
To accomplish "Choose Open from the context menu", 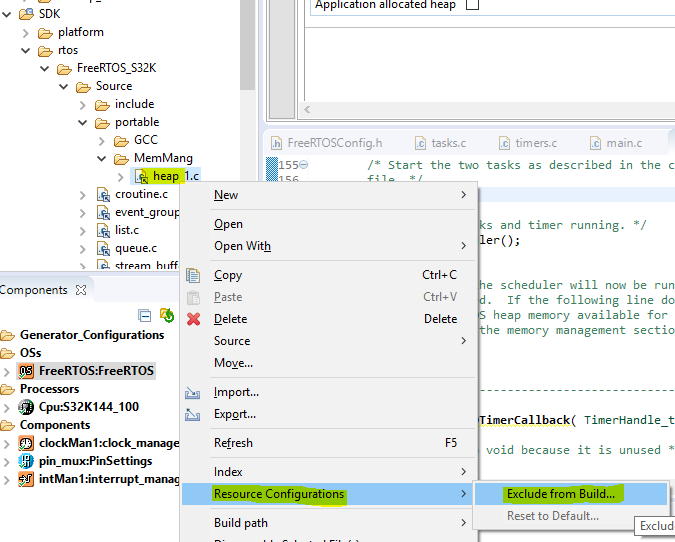I will point(329,224).
